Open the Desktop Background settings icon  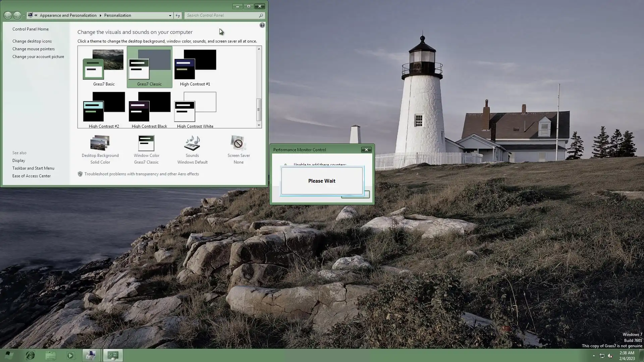(100, 143)
